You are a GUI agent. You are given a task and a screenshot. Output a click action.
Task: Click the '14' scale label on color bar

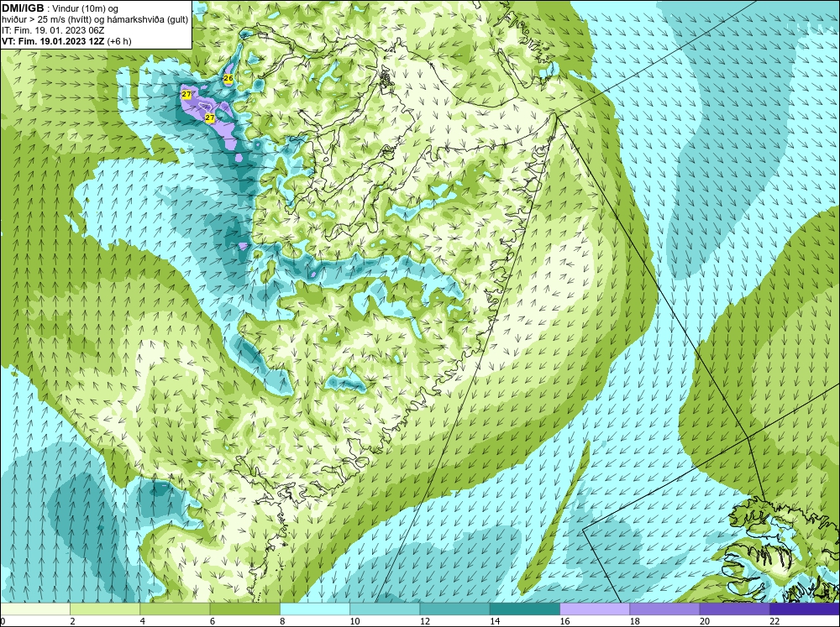click(x=495, y=621)
